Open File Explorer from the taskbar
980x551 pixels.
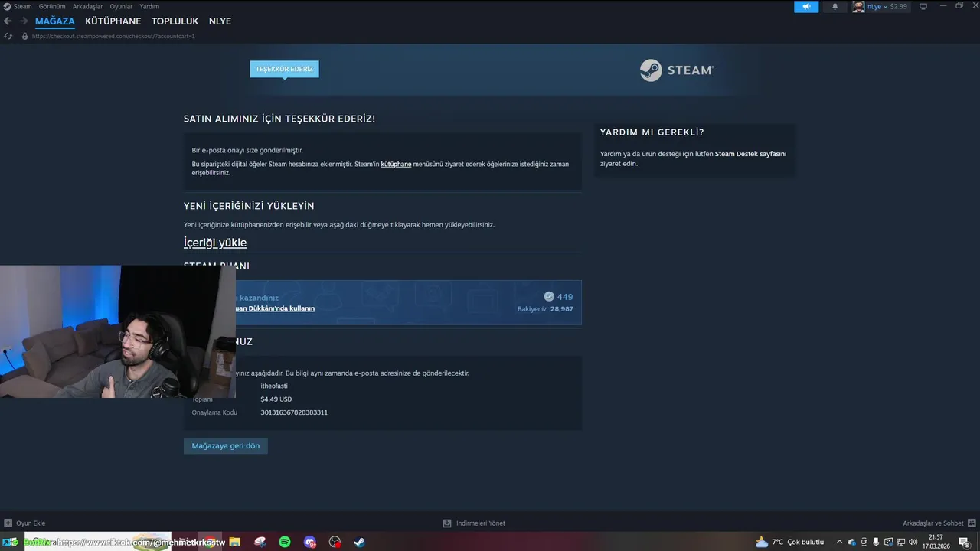coord(235,542)
